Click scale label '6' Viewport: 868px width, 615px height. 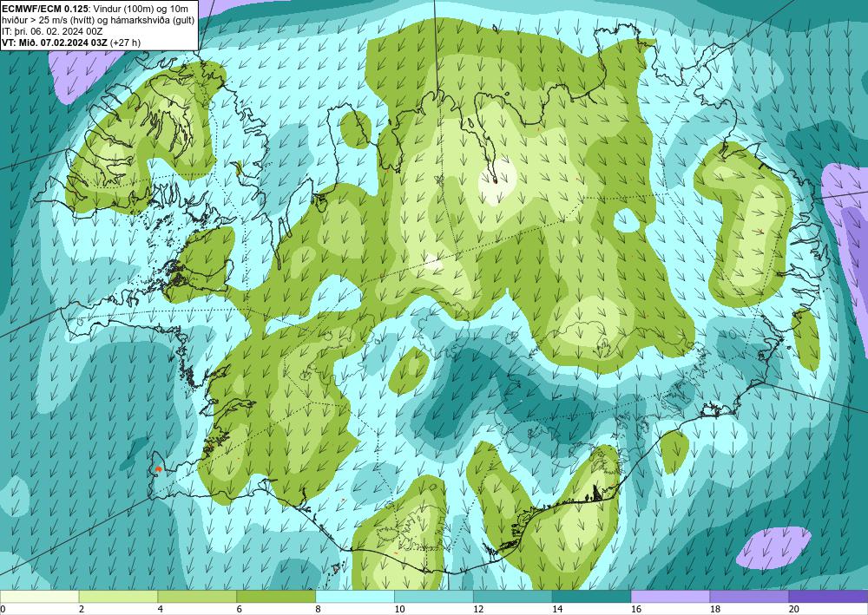(x=240, y=610)
